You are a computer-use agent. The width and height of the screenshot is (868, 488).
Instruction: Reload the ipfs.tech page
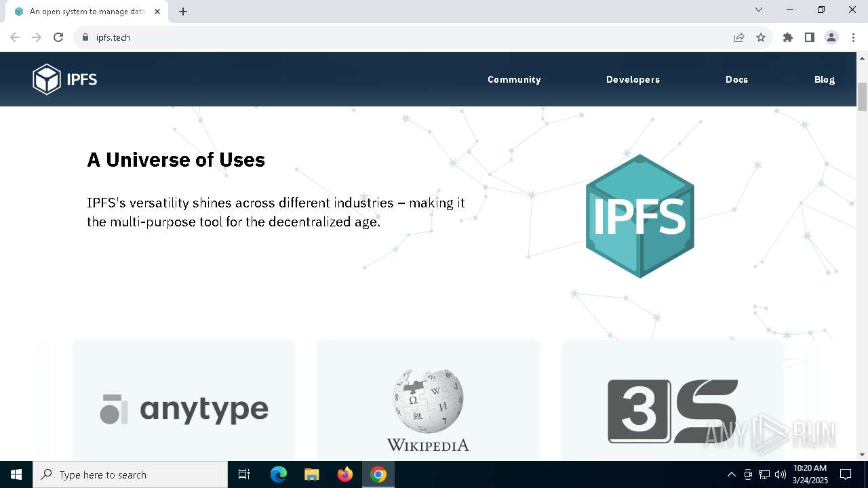pos(58,37)
